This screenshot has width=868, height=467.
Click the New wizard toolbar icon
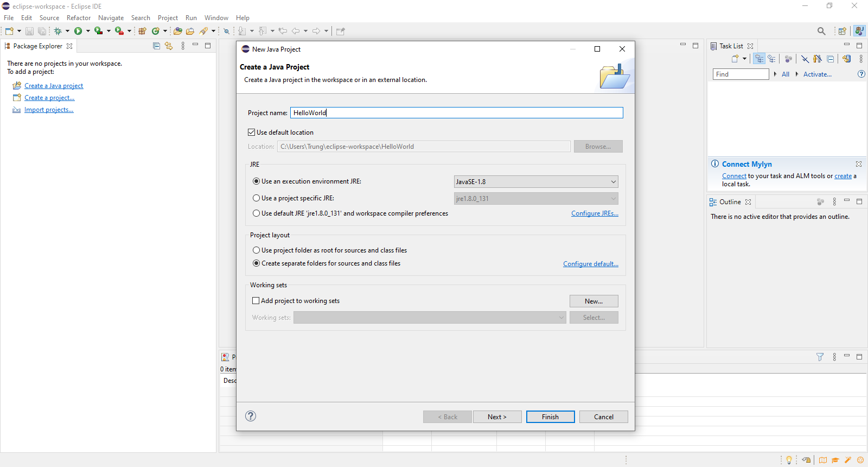click(x=9, y=31)
